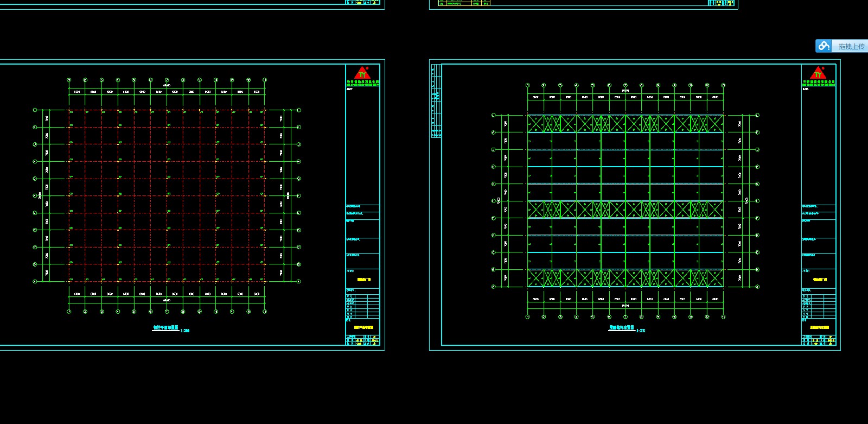The image size is (868, 424).
Task: Click the red TY logo on left sheet
Action: coord(362,73)
